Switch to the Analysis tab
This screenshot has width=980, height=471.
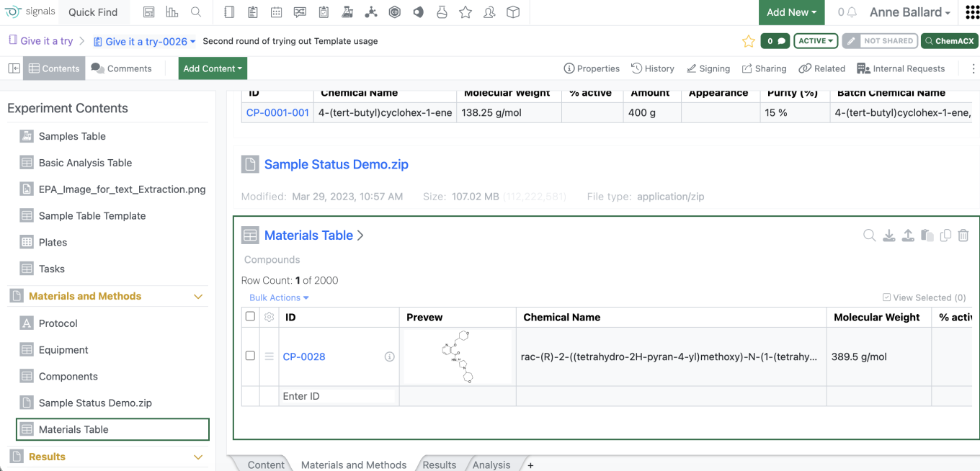click(x=491, y=465)
